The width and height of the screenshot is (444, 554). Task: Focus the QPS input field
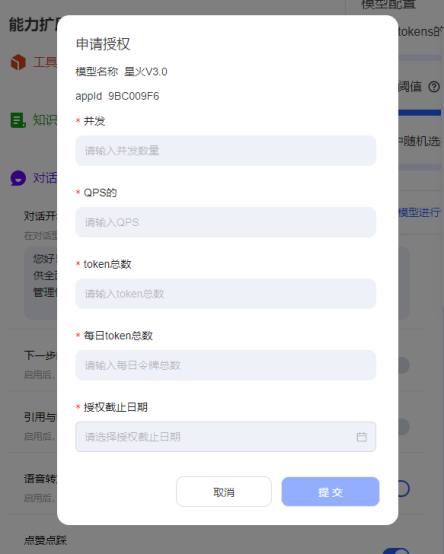click(x=225, y=222)
